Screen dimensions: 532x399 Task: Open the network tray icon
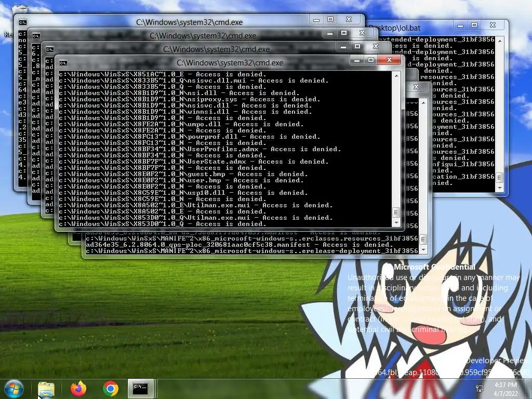(480, 389)
